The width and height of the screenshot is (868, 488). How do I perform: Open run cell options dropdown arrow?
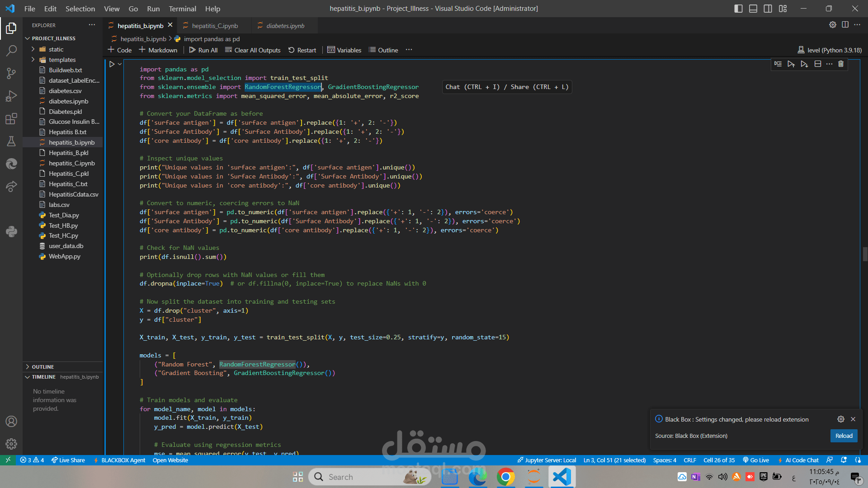click(120, 64)
